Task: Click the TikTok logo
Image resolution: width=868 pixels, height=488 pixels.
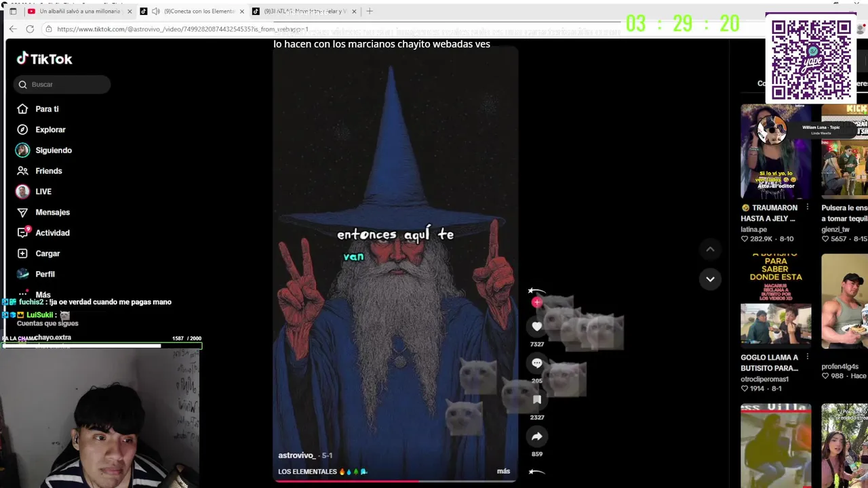Action: point(44,59)
